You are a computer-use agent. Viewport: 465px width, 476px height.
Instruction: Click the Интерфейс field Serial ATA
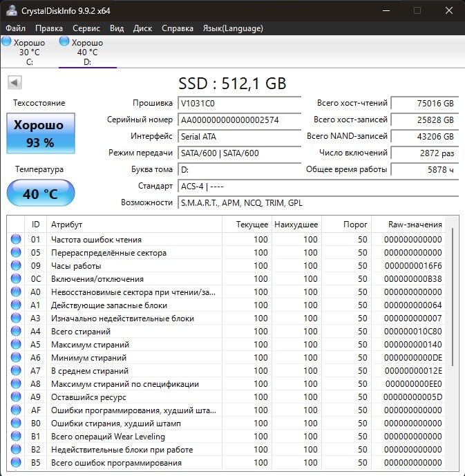point(239,136)
